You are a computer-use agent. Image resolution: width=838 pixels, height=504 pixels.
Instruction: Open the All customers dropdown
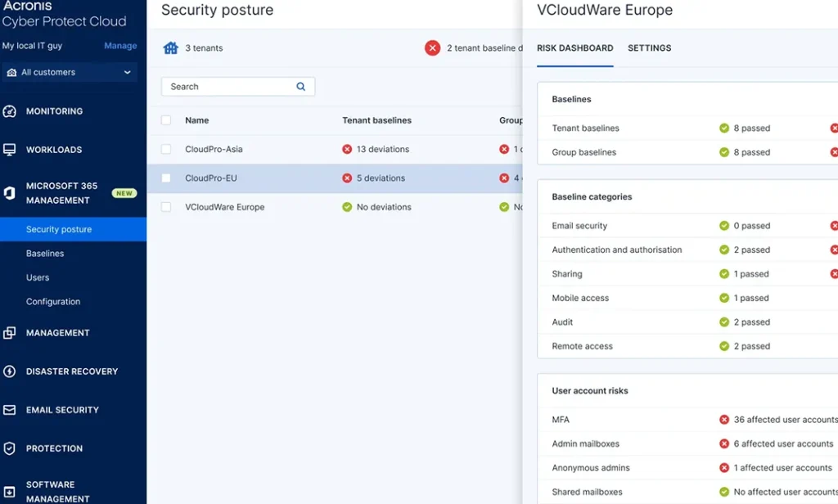70,72
